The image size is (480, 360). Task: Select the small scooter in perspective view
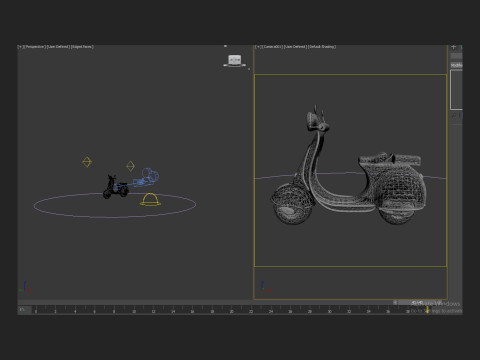point(115,187)
